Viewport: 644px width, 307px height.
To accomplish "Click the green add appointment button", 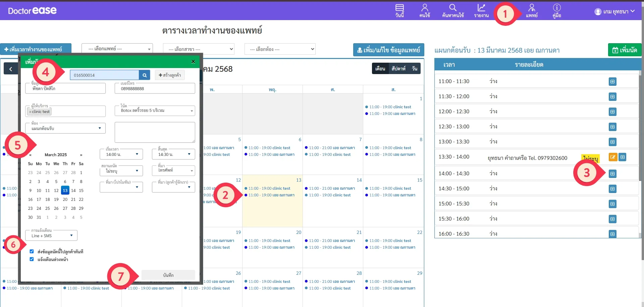I will coord(625,50).
